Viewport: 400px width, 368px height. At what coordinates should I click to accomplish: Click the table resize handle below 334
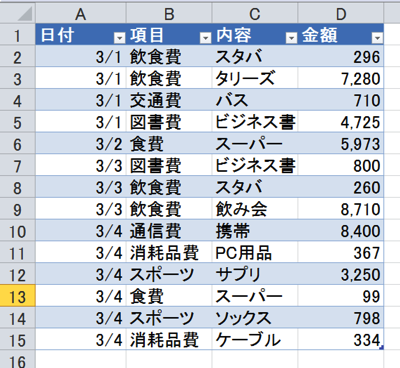[x=382, y=348]
